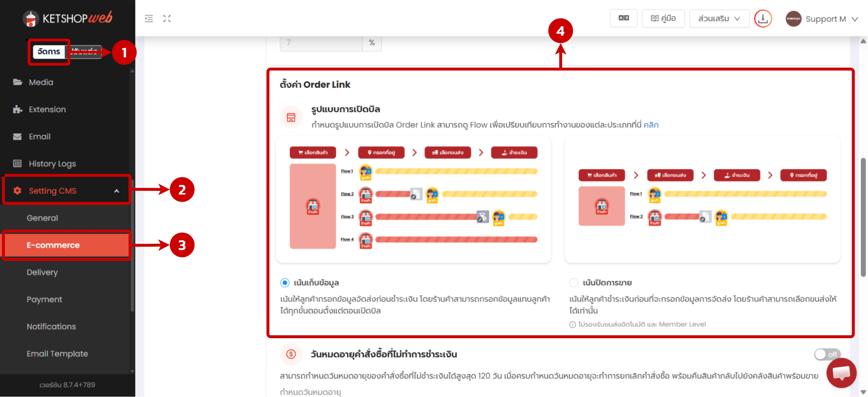Switch to the จัดการ tab

click(x=48, y=52)
